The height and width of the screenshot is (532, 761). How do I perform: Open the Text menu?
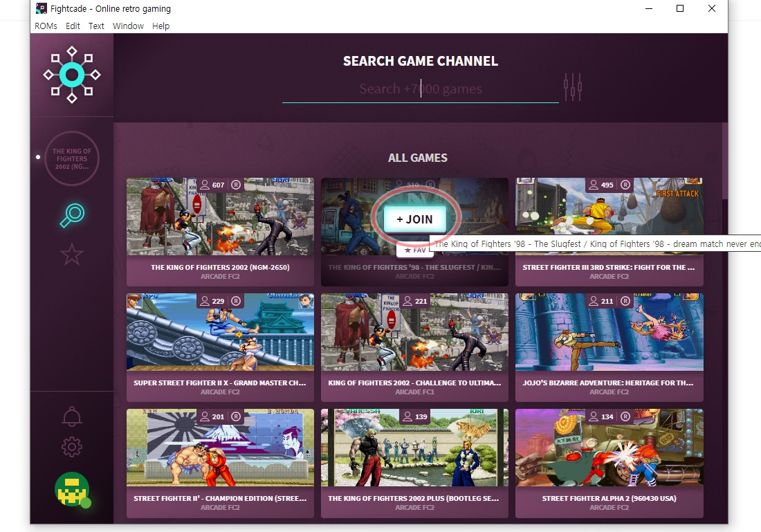pyautogui.click(x=96, y=26)
